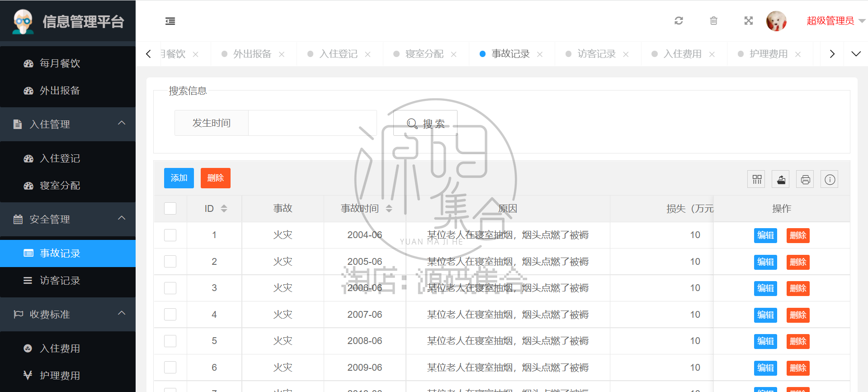868x392 pixels.
Task: Check the checkbox for row ID 3
Action: click(x=170, y=288)
